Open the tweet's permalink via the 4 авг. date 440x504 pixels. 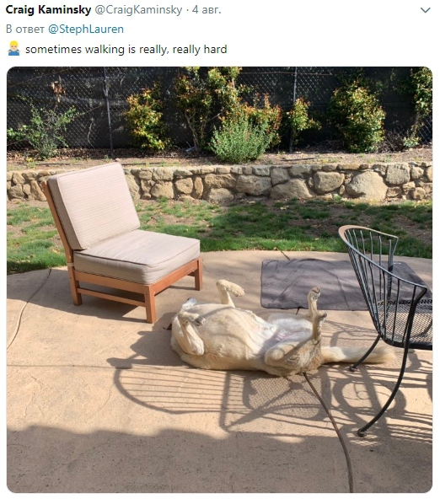(207, 10)
